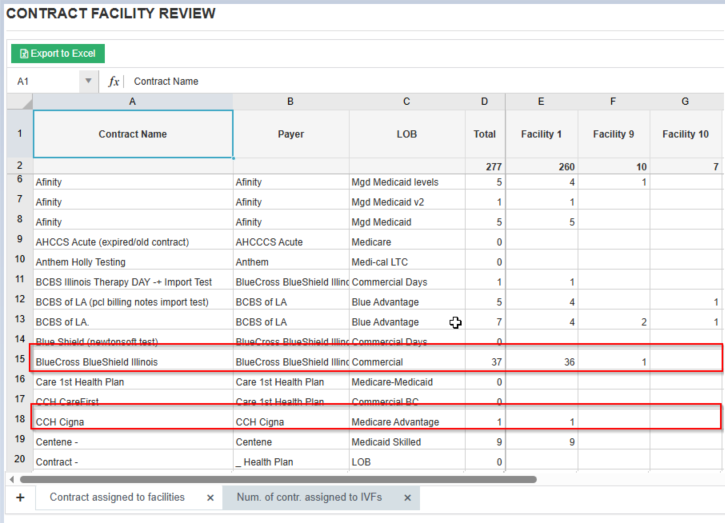Viewport: 725px width, 523px height.
Task: Select row 15 header
Action: [x=20, y=359]
